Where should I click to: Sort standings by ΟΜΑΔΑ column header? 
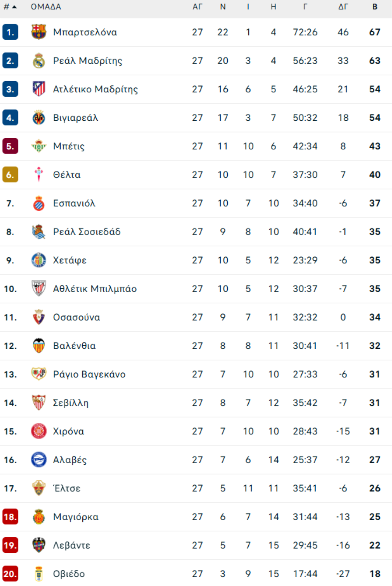(x=46, y=7)
